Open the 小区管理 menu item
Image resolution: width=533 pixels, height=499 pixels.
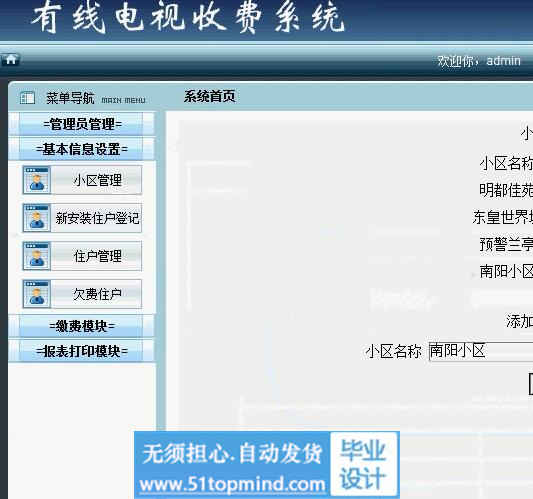click(x=97, y=180)
